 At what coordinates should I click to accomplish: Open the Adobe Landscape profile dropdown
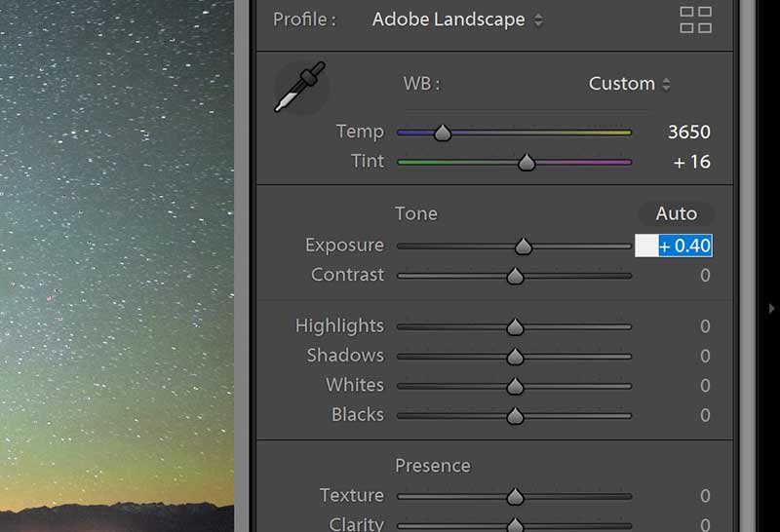pyautogui.click(x=457, y=19)
